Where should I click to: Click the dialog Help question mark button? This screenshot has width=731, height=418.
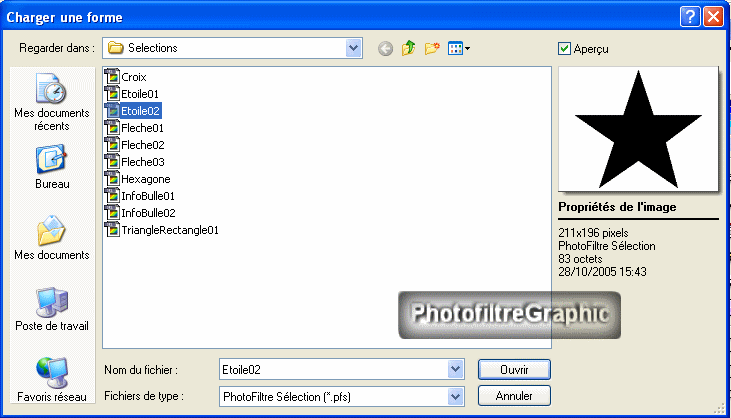(690, 17)
